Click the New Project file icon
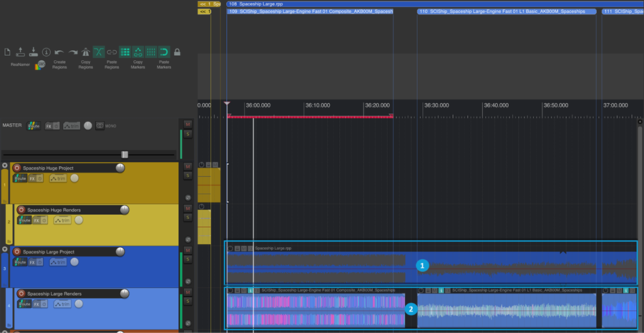The width and height of the screenshot is (644, 333). [x=8, y=52]
